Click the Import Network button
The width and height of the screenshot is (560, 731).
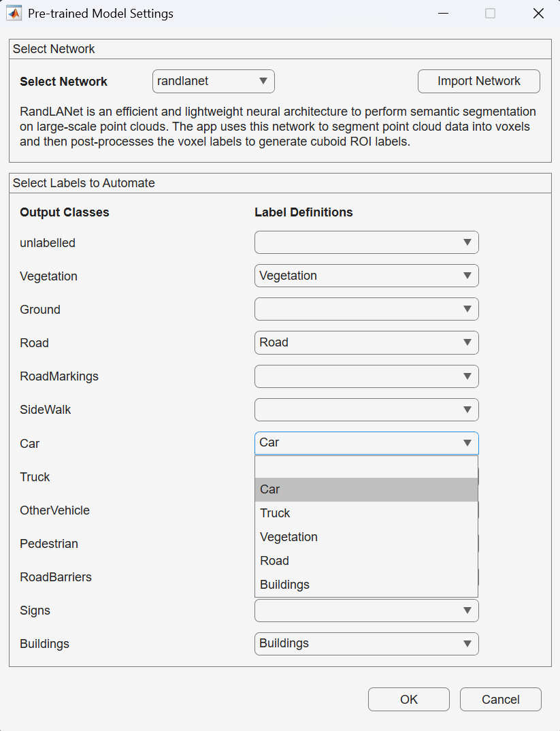click(479, 81)
